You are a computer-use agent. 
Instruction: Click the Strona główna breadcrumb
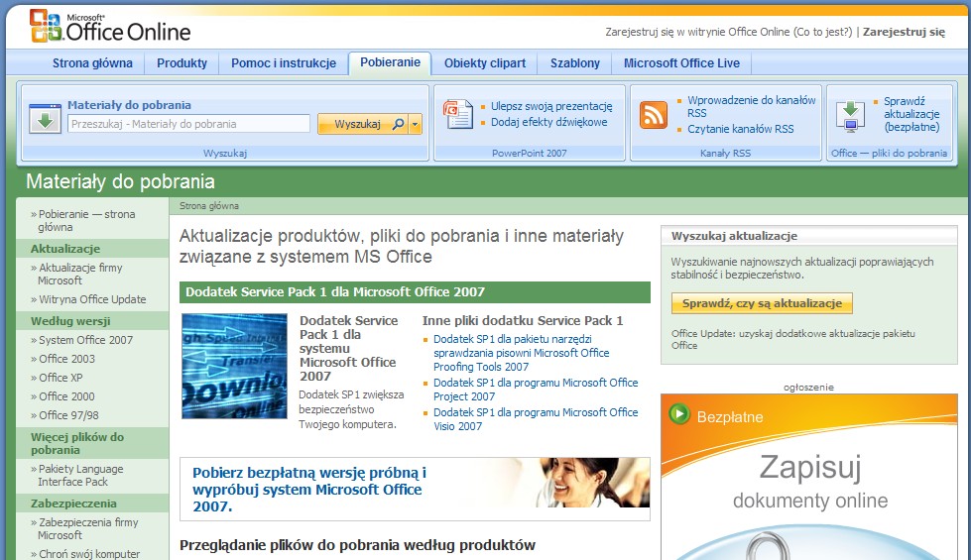coord(208,206)
